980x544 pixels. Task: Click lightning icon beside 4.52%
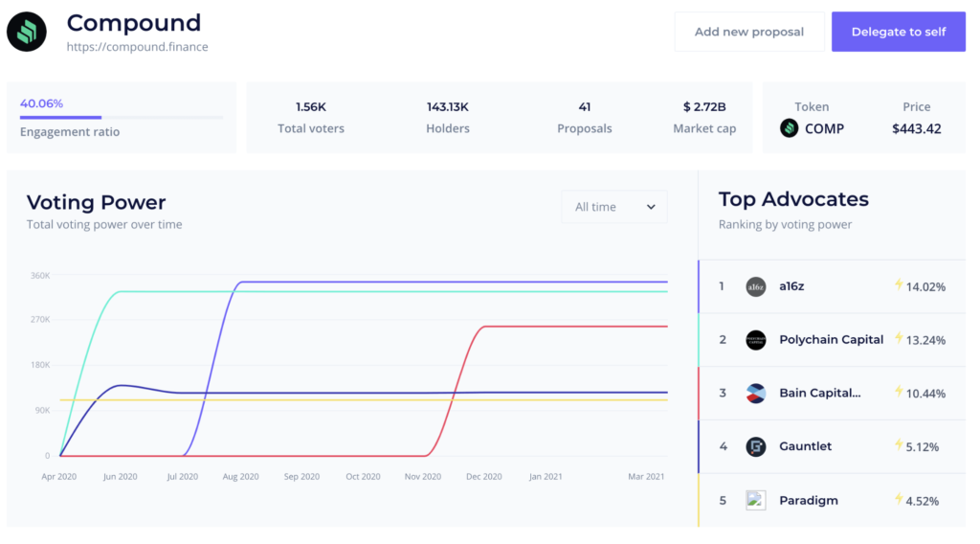pyautogui.click(x=899, y=499)
